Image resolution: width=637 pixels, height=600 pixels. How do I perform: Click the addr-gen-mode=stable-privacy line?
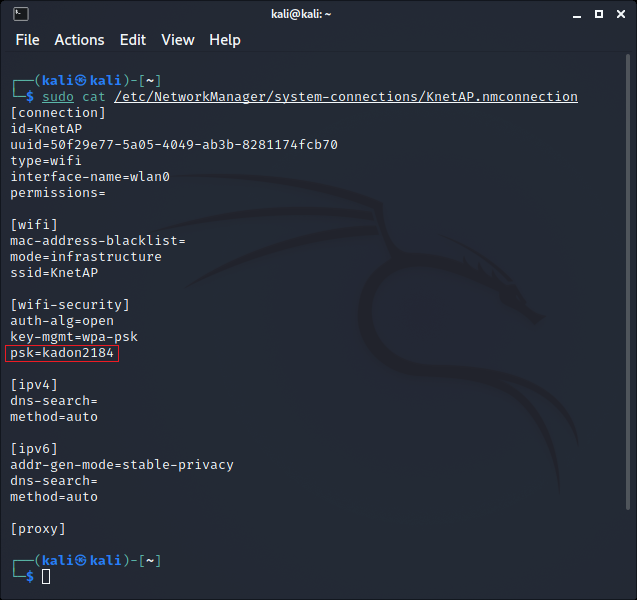click(122, 465)
